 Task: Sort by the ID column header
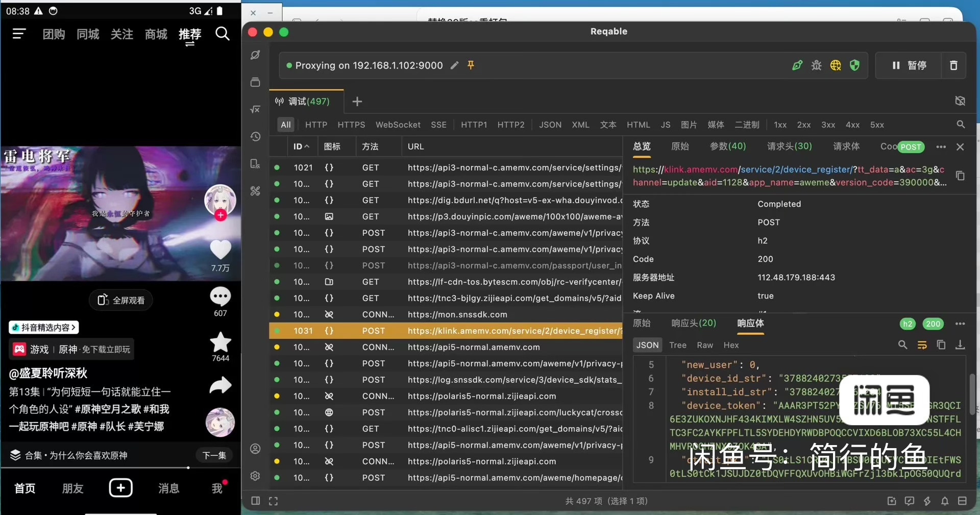coord(301,146)
